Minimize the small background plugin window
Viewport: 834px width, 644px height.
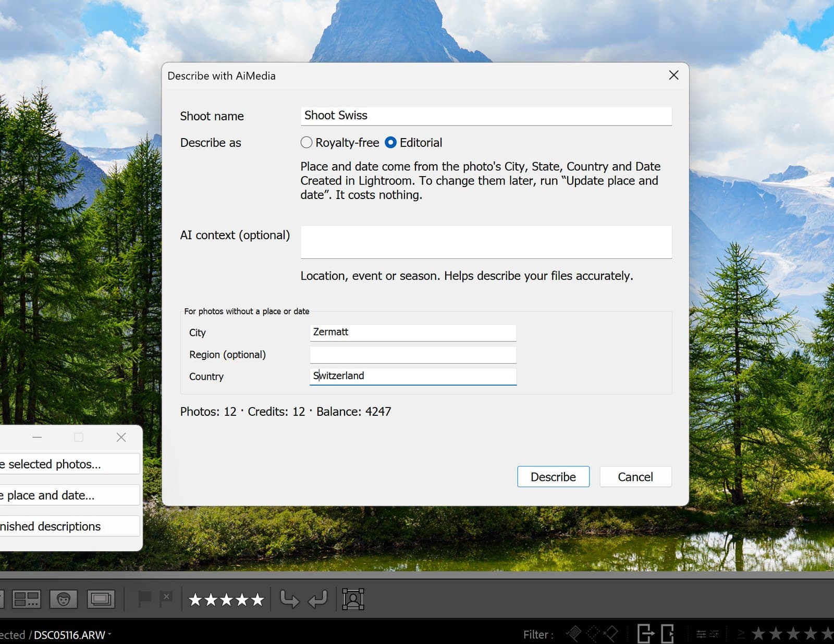coord(37,437)
